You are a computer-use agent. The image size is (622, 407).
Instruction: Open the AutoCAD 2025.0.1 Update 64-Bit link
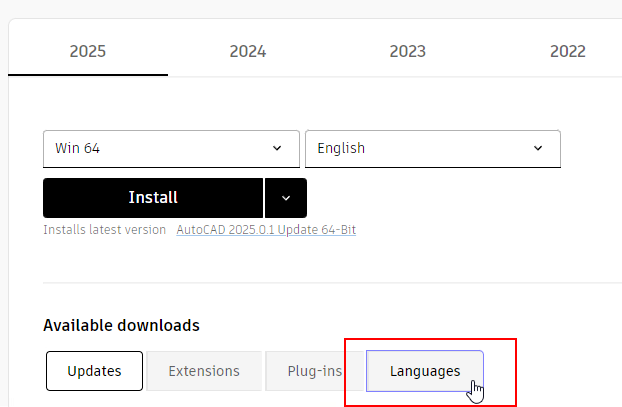(266, 230)
